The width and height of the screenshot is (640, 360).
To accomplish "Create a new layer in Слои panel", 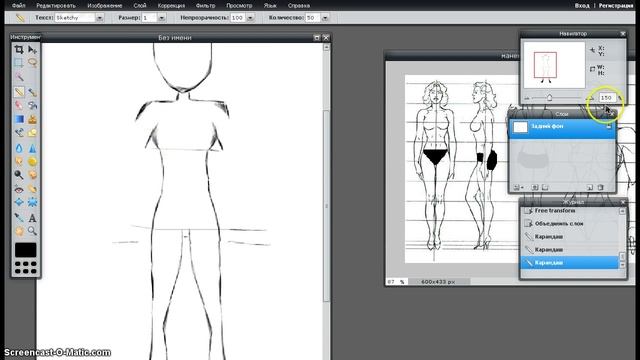I will tap(589, 187).
